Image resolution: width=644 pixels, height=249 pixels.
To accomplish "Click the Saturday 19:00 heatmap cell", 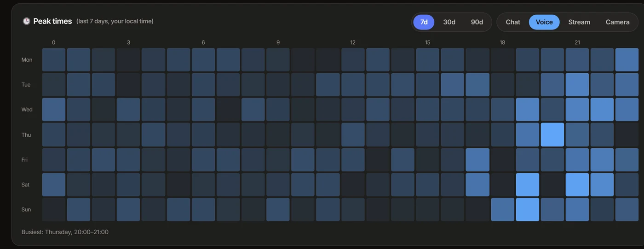I will [528, 185].
